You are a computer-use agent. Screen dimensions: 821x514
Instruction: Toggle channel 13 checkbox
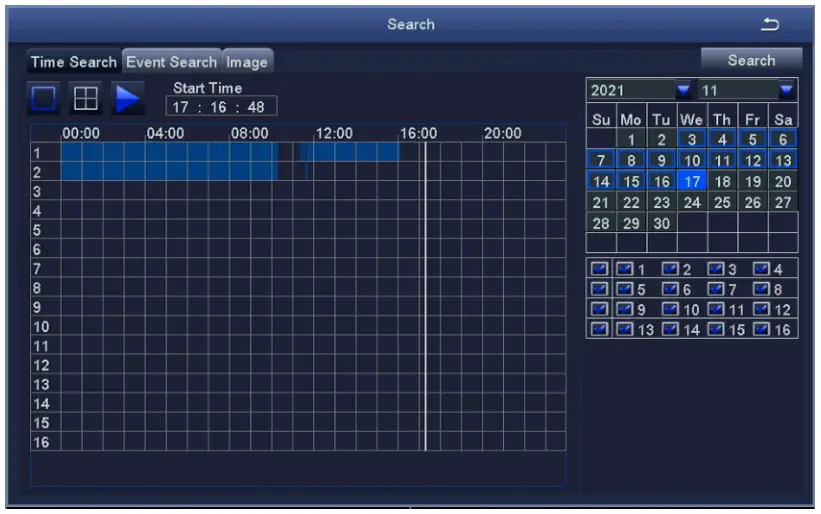tap(625, 329)
